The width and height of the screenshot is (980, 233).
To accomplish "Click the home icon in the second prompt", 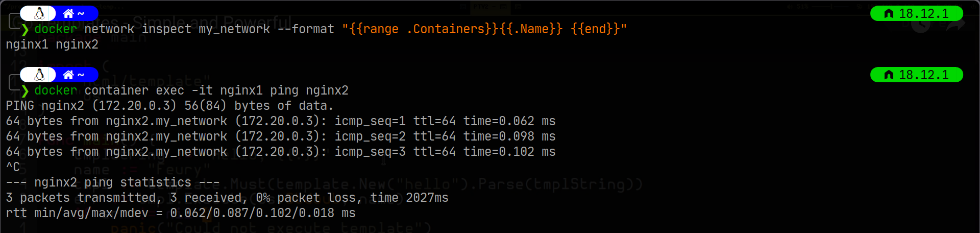I will click(x=68, y=75).
